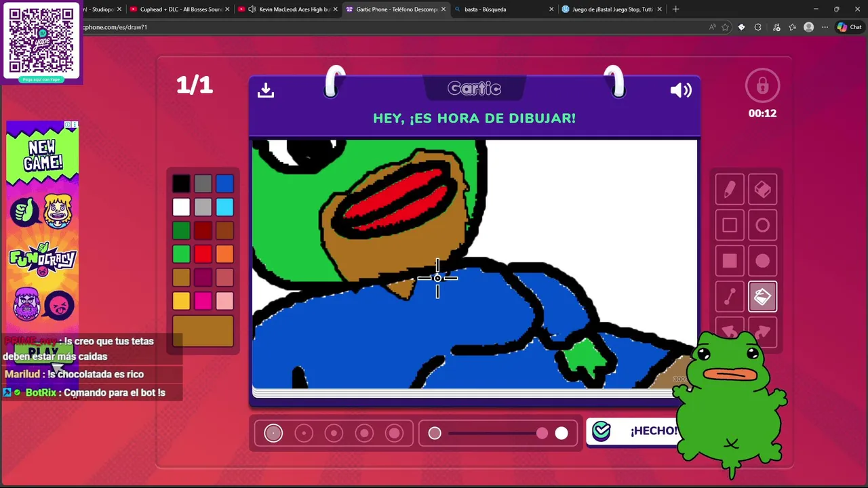
Task: Click the undo arrow
Action: (x=730, y=331)
